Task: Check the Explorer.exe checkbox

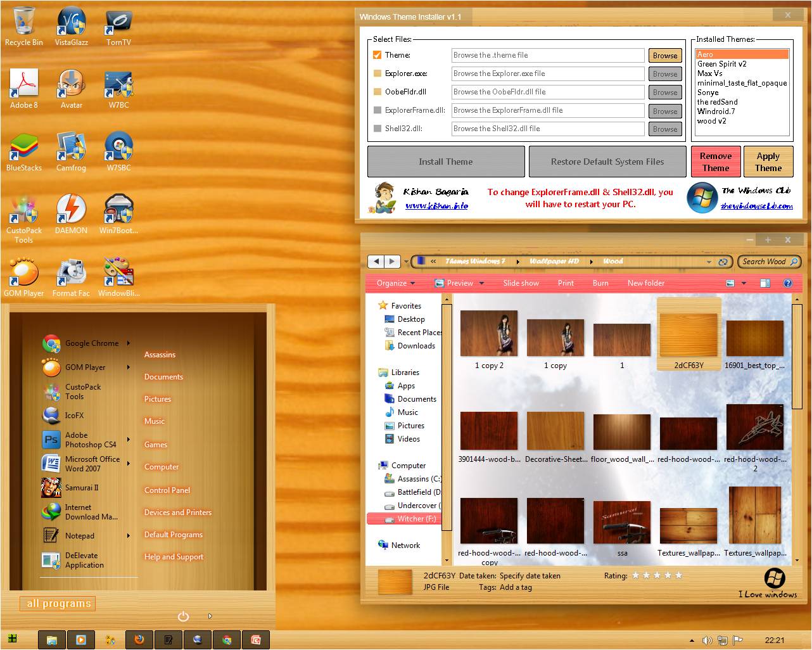Action: coord(377,73)
